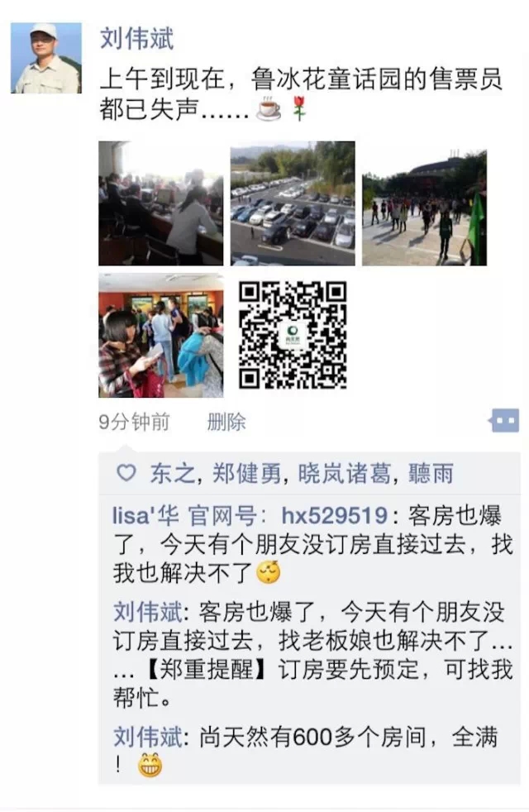Tap the heart like icon before 东之
The height and width of the screenshot is (812, 529).
coord(126,473)
